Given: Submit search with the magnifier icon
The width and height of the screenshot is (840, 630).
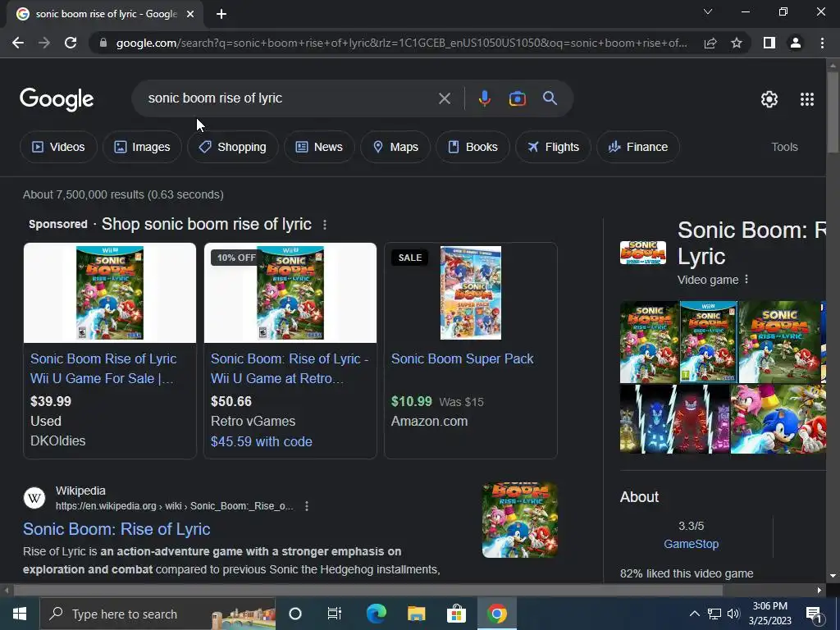Looking at the screenshot, I should 550,98.
